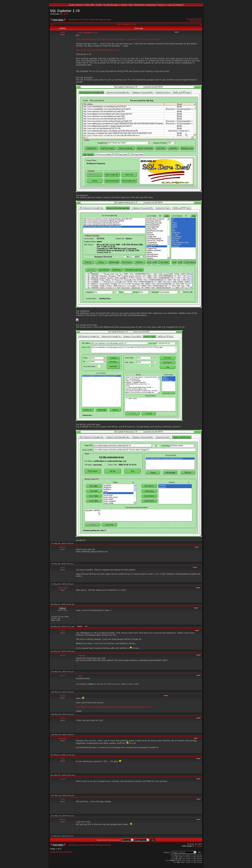This screenshot has height=868, width=252.
Task: Click Watch this topic for replies
Action: coord(61,851)
